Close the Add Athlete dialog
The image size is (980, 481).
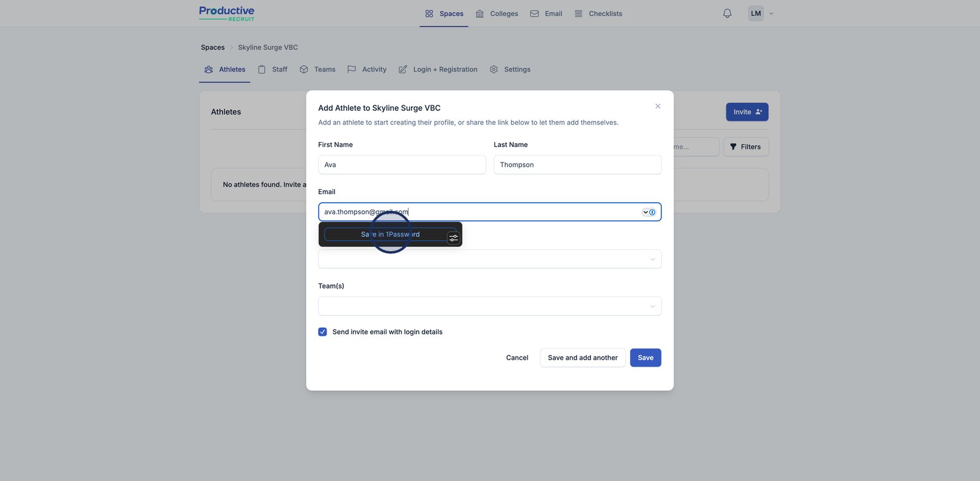pyautogui.click(x=658, y=107)
